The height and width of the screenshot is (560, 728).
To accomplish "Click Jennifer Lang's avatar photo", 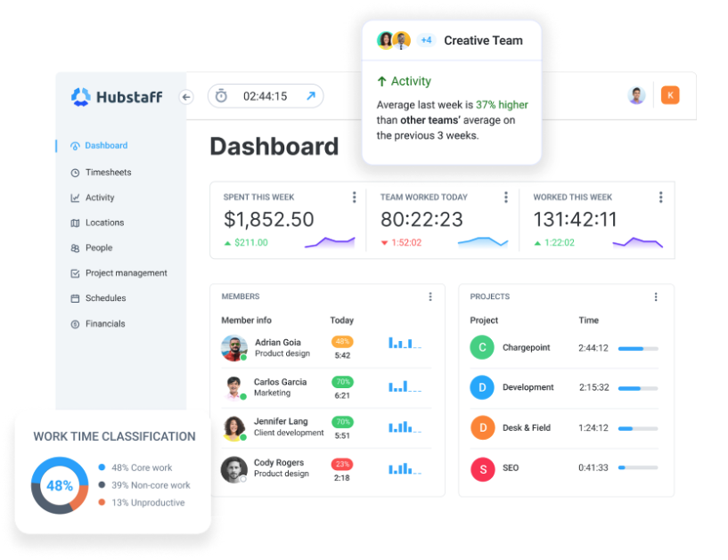I will [x=234, y=428].
